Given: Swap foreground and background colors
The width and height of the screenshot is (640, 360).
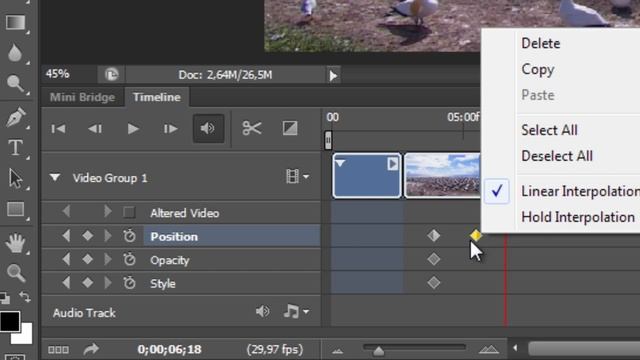Looking at the screenshot, I should [25, 297].
